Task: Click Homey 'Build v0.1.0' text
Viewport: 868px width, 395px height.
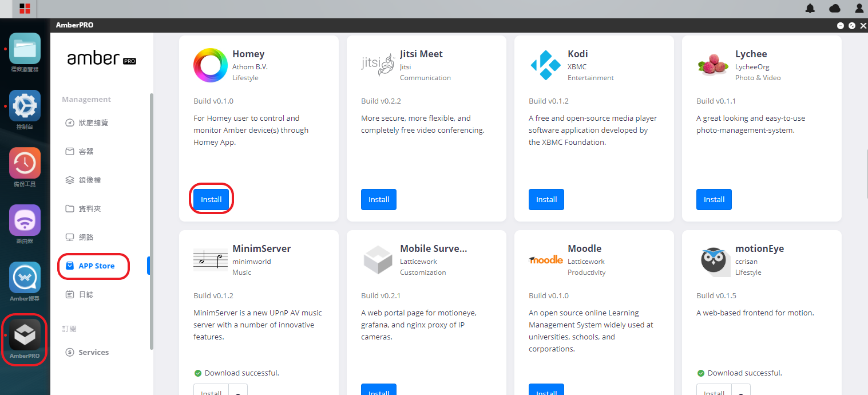Action: [x=213, y=101]
